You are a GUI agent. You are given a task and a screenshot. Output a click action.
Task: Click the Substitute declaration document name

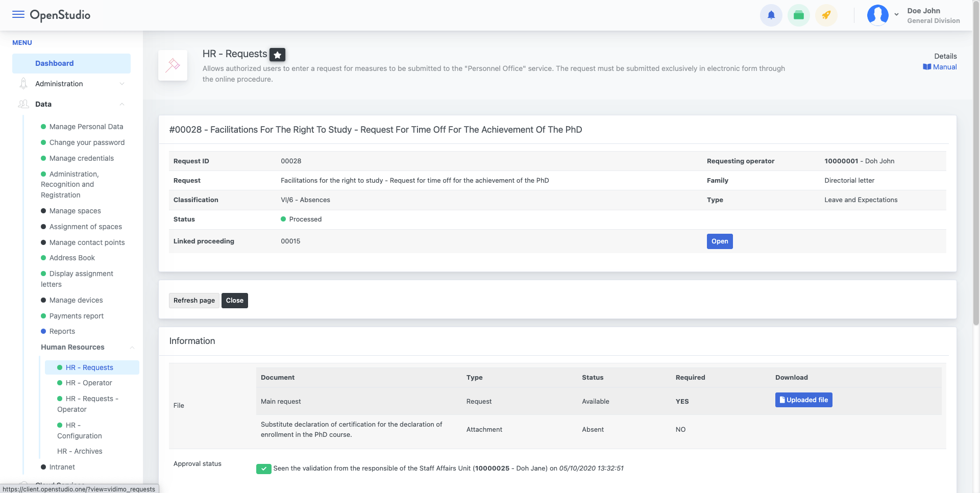pos(351,430)
